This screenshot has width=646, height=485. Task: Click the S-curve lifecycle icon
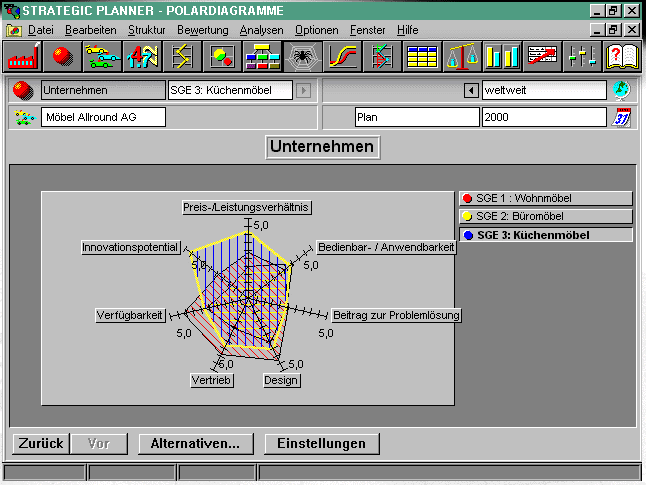(342, 56)
